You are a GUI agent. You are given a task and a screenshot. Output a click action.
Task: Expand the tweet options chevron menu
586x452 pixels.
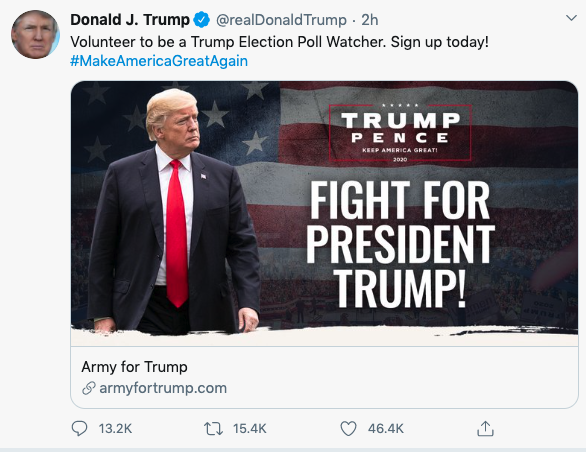click(571, 18)
